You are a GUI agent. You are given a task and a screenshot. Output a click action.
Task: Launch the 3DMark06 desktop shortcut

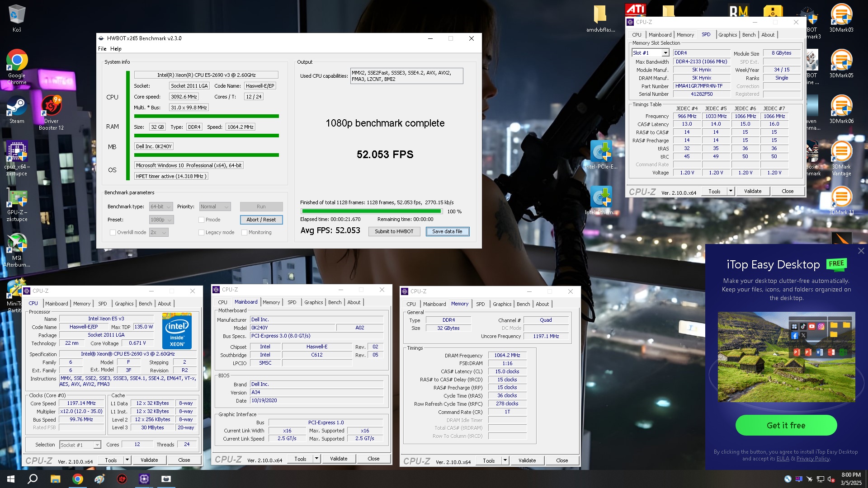point(841,110)
